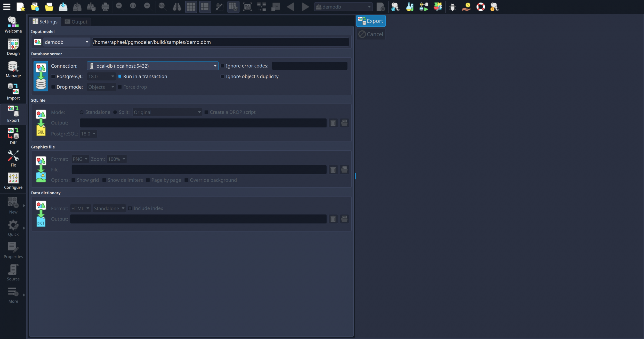Screen dimensions: 644x339
Task: Open the toolbar demodb model selector
Action: point(343,7)
